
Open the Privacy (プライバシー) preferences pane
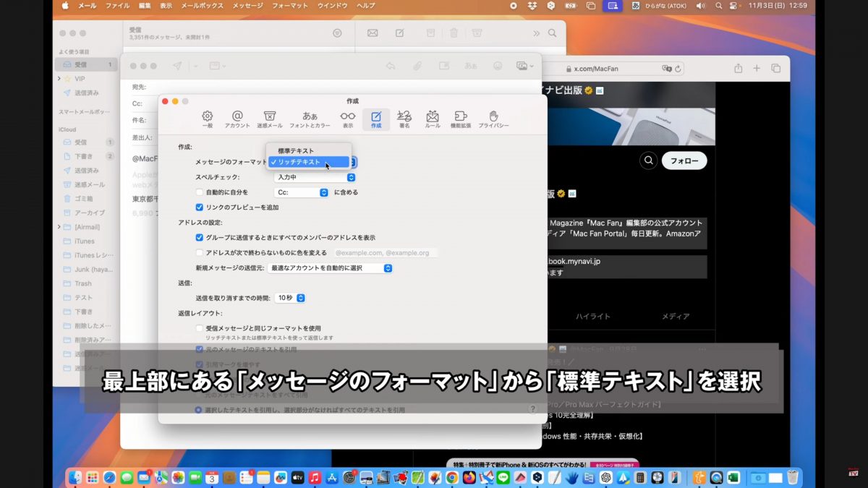pyautogui.click(x=493, y=119)
